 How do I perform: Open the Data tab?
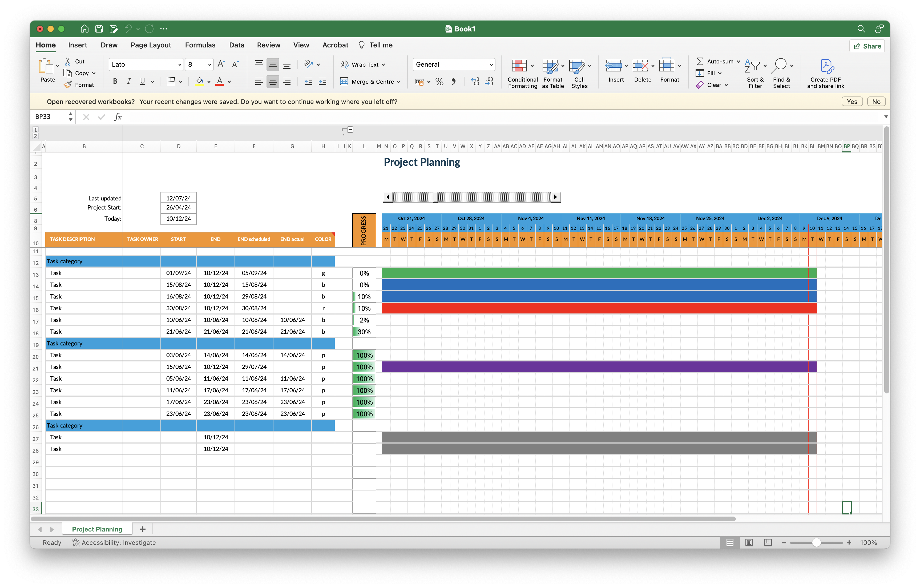[236, 45]
